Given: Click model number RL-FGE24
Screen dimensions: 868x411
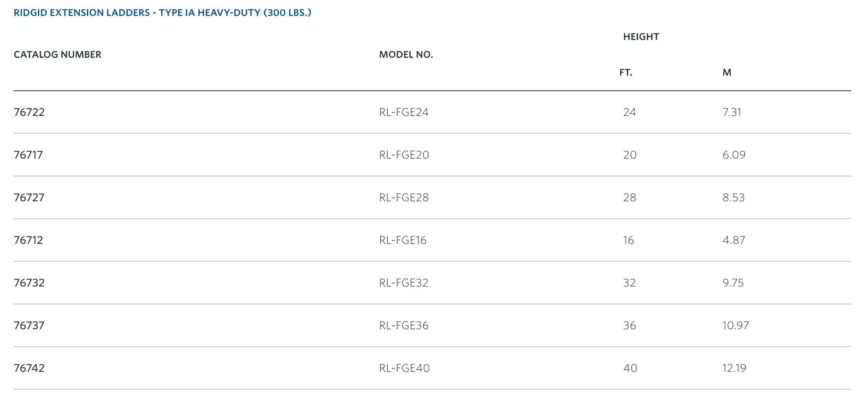Looking at the screenshot, I should pyautogui.click(x=404, y=112).
